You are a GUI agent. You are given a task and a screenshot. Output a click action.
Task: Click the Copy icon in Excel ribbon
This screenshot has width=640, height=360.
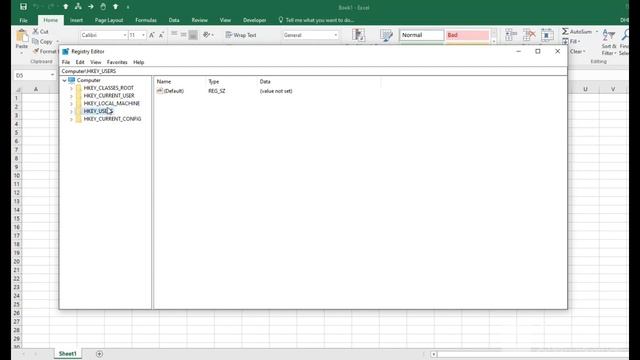click(x=36, y=42)
